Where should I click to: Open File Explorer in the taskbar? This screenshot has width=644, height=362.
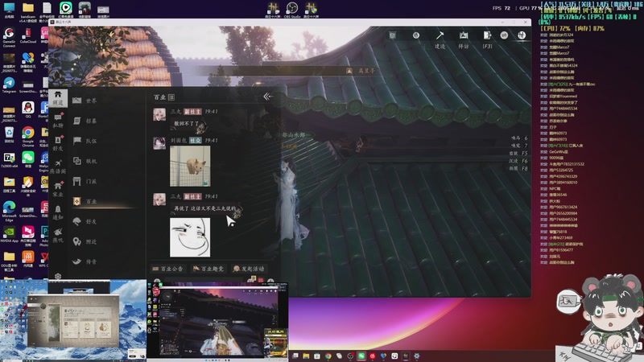[306, 356]
